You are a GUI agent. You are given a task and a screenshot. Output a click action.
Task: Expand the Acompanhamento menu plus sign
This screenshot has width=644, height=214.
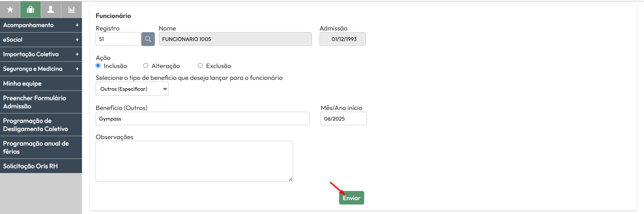pyautogui.click(x=77, y=25)
